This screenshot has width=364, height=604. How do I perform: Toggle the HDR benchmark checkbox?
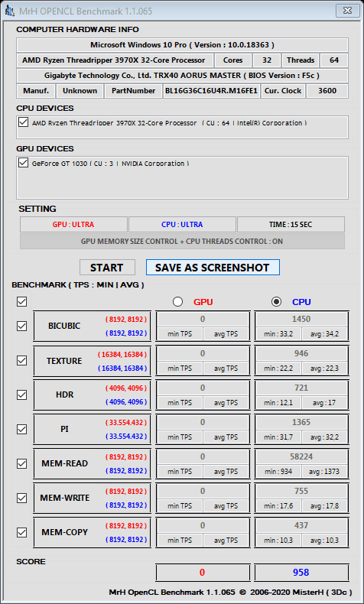coord(21,395)
